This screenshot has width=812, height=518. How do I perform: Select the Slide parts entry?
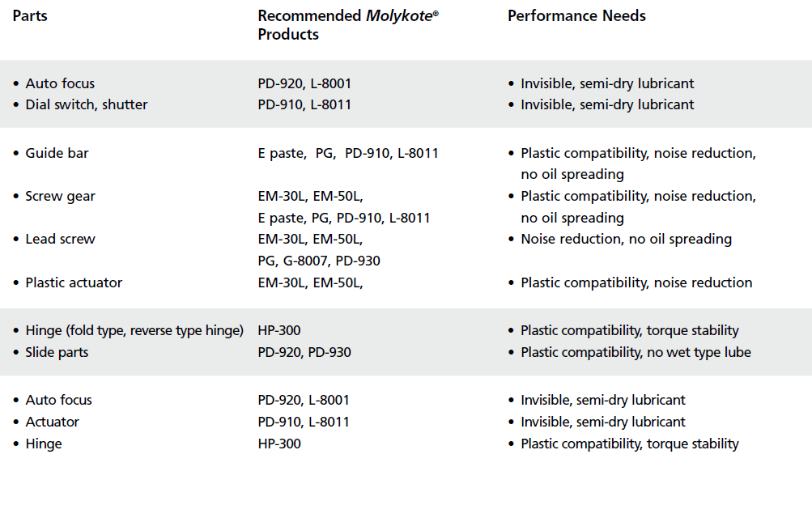(57, 352)
